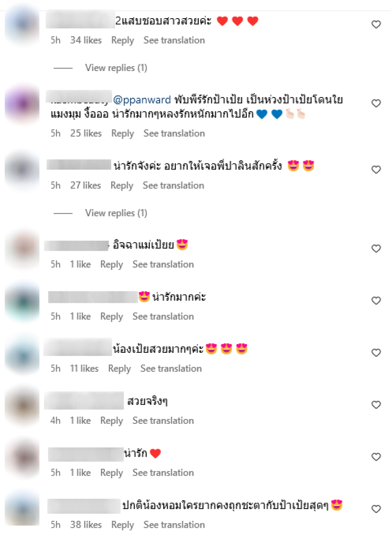Like the comment with 38 likes
Screen dimensions: 392x539
point(376,509)
